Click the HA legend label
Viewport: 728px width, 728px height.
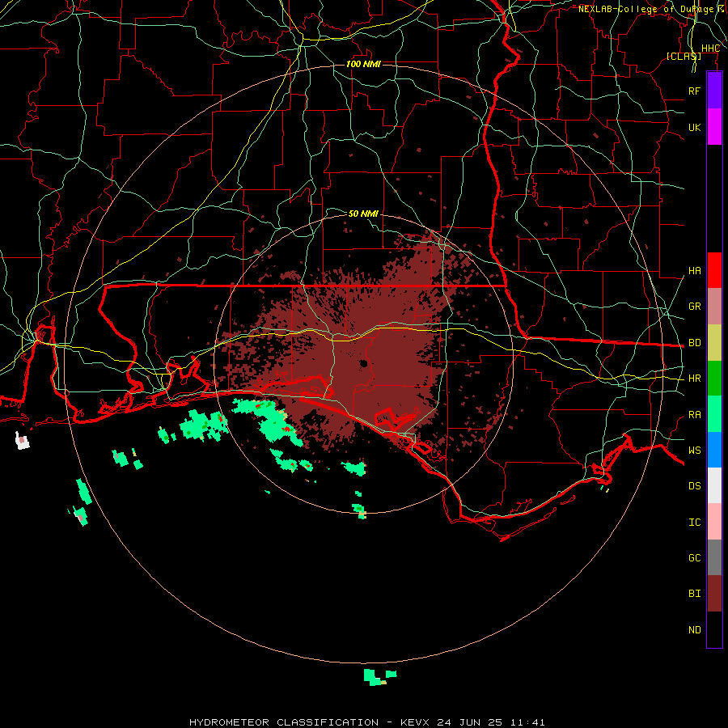(694, 271)
